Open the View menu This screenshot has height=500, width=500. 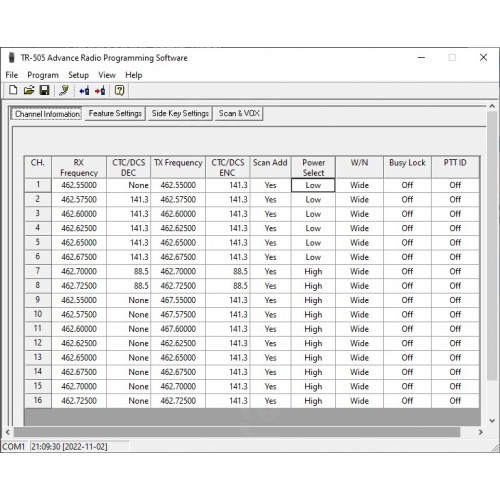click(107, 75)
